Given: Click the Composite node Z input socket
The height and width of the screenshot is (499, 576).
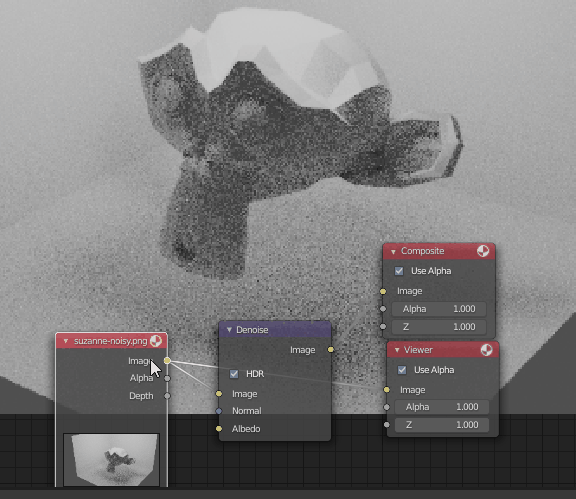Looking at the screenshot, I should [x=383, y=326].
